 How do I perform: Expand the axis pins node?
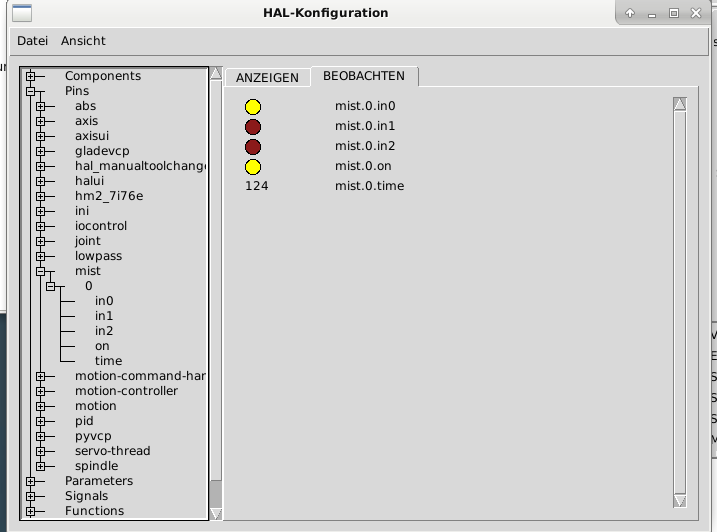40,121
